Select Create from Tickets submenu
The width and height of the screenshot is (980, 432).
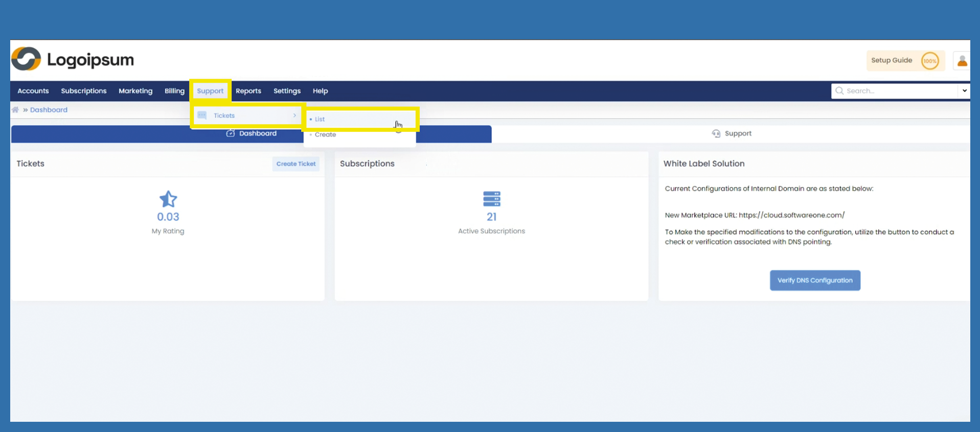coord(325,135)
